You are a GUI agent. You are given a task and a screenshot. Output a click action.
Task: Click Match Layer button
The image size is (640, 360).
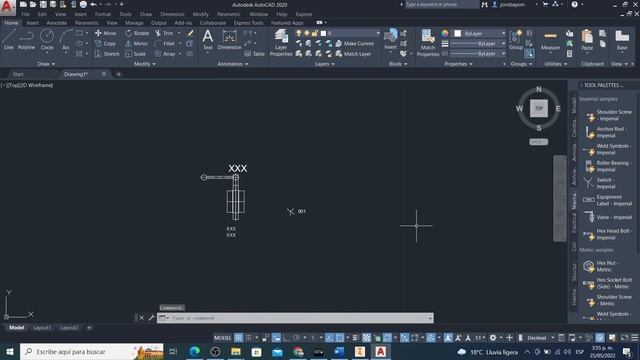coord(353,53)
